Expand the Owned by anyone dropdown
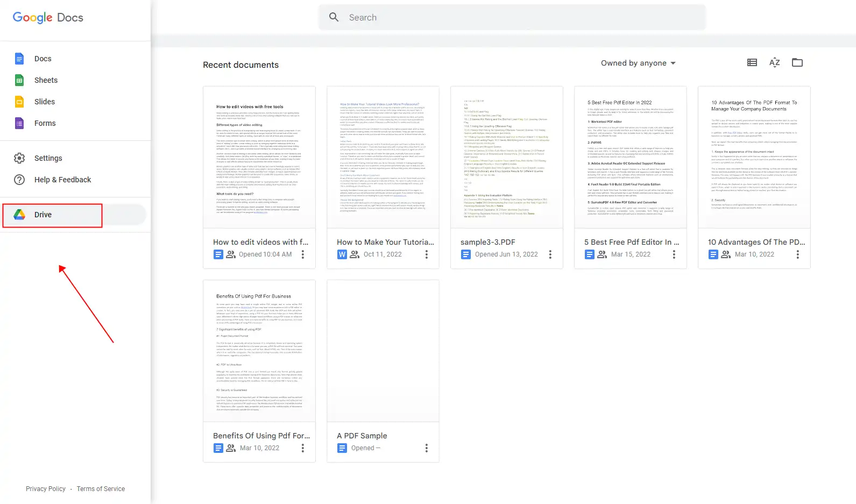The height and width of the screenshot is (504, 856). coord(638,63)
